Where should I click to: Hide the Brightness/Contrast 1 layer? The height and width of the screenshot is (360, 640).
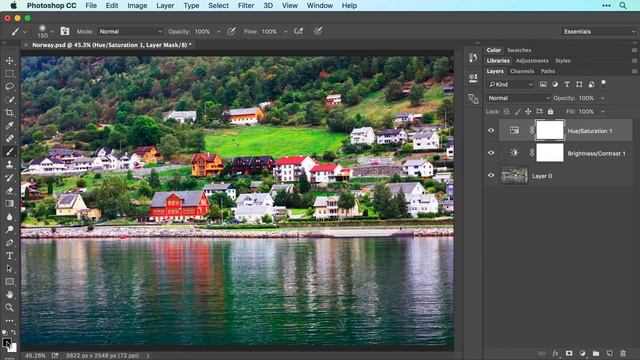coord(491,153)
